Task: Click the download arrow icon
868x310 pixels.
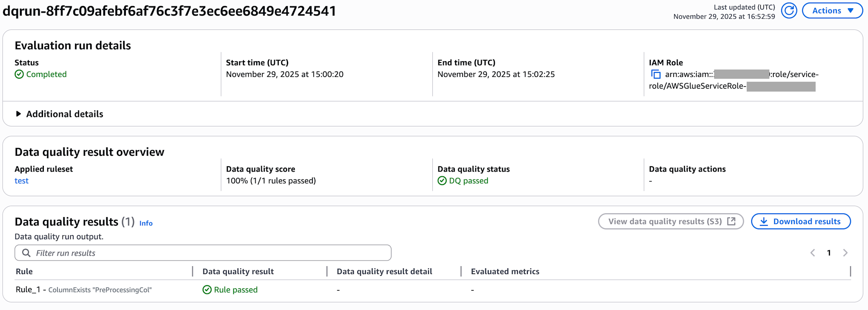Action: click(x=764, y=221)
